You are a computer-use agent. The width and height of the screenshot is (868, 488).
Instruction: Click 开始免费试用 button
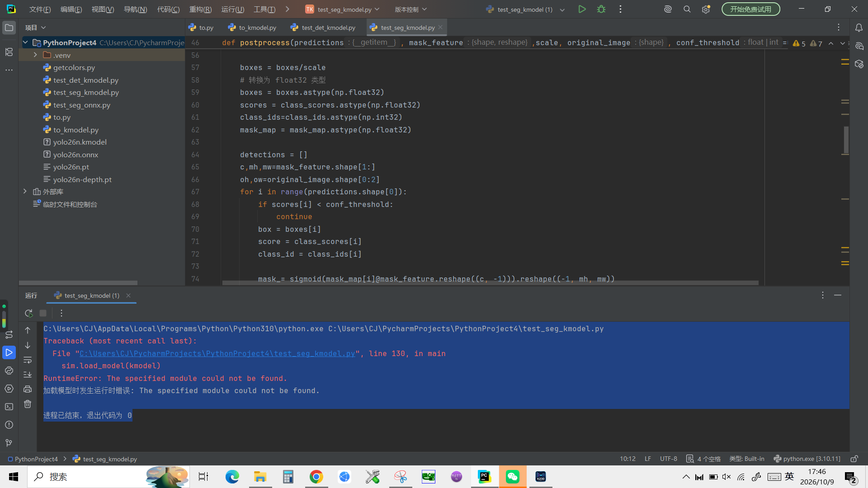tap(750, 9)
